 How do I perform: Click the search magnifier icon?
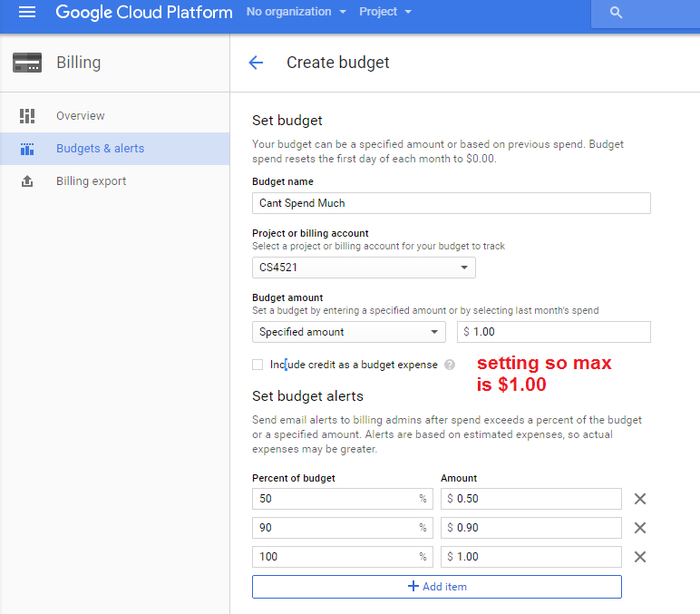(x=617, y=13)
